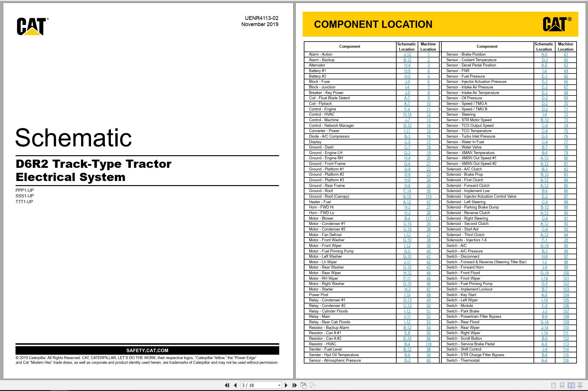Switch to continuous page layout

pyautogui.click(x=562, y=385)
